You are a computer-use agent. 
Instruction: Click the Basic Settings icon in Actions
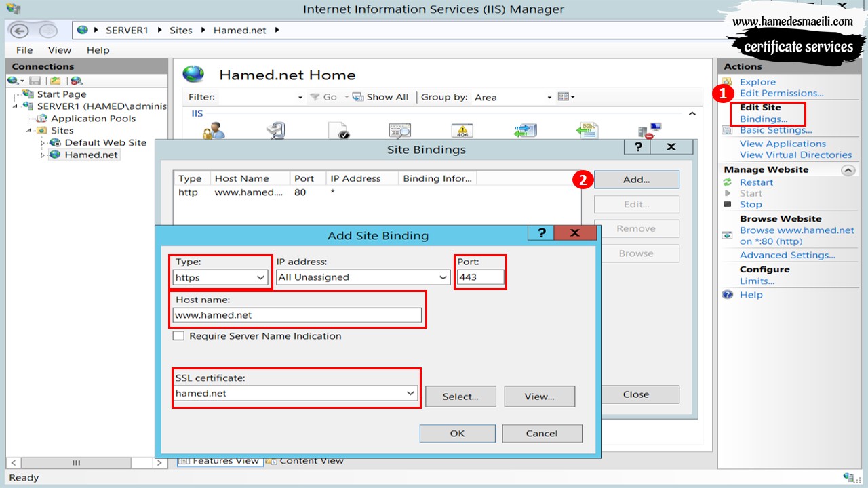(x=728, y=130)
